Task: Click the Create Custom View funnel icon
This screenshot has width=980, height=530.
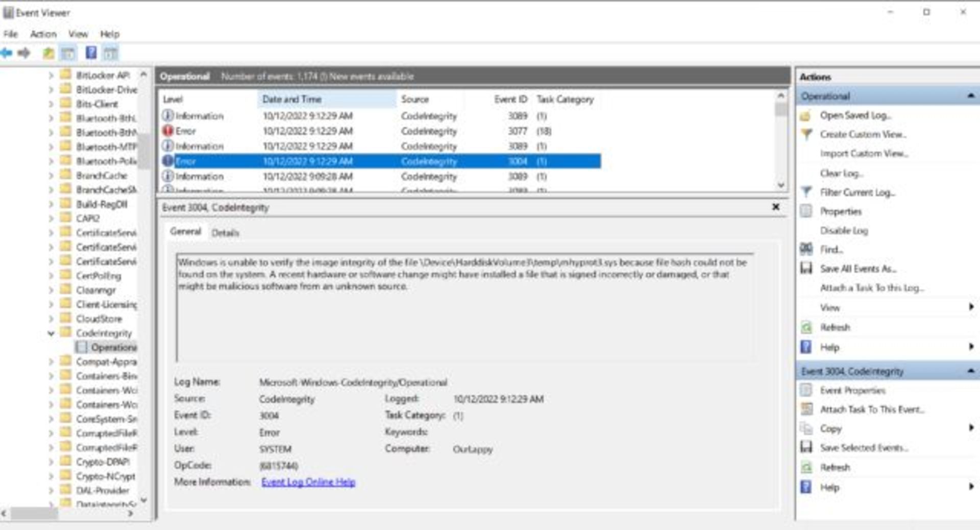Action: [x=806, y=135]
